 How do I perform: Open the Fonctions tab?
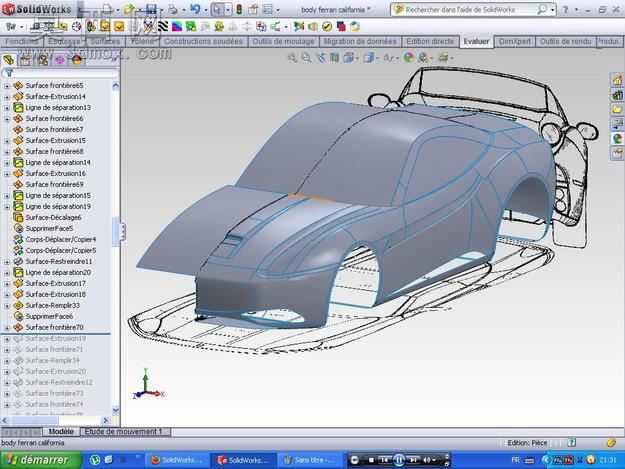tap(21, 41)
